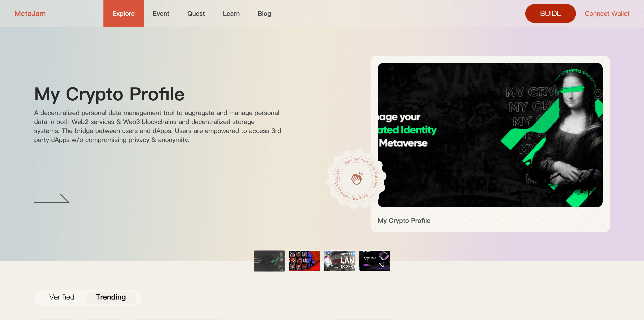Screen dimensions: 644x320
Task: Select the Mona Lisa carousel thumbnail
Action: 269,261
